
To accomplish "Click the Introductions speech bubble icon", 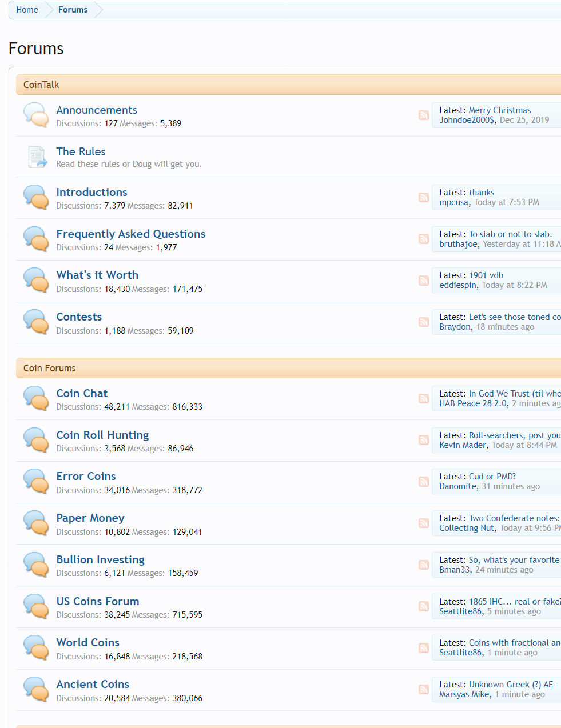I will [x=36, y=197].
